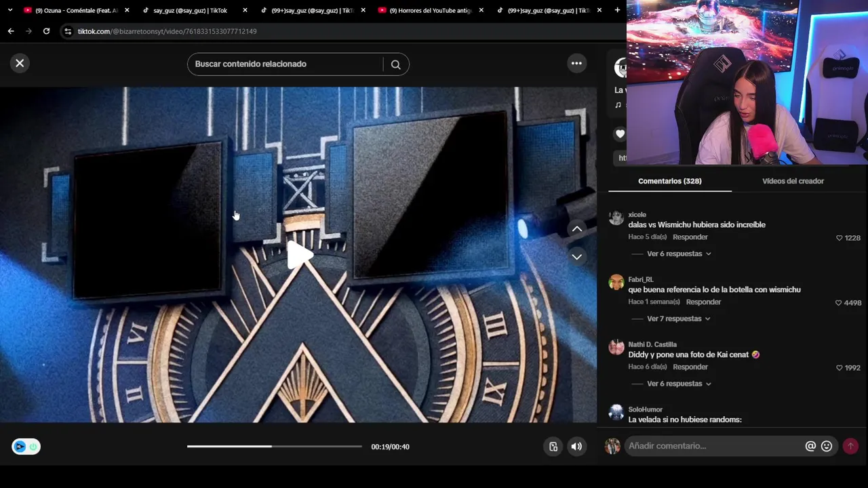Toggle the autoplay switch at bottom left

click(26, 447)
